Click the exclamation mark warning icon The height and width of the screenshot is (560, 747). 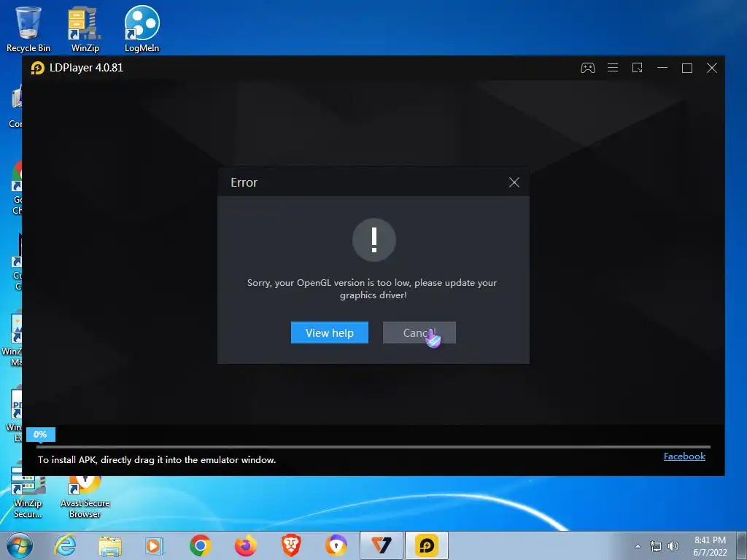click(374, 240)
